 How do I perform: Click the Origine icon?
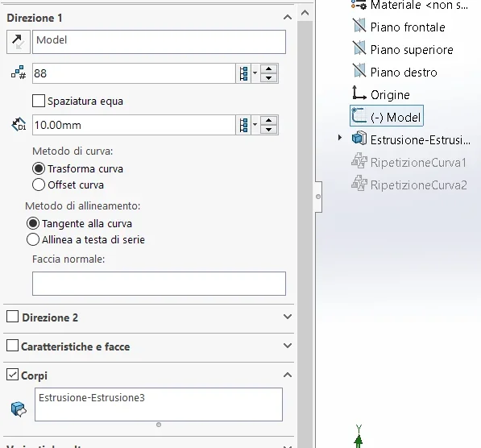pyautogui.click(x=359, y=93)
